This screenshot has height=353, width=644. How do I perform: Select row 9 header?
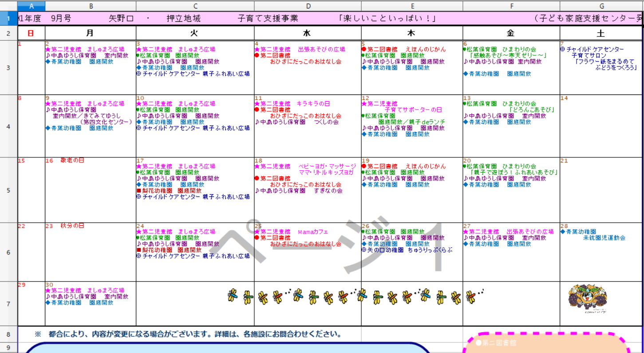pyautogui.click(x=8, y=347)
